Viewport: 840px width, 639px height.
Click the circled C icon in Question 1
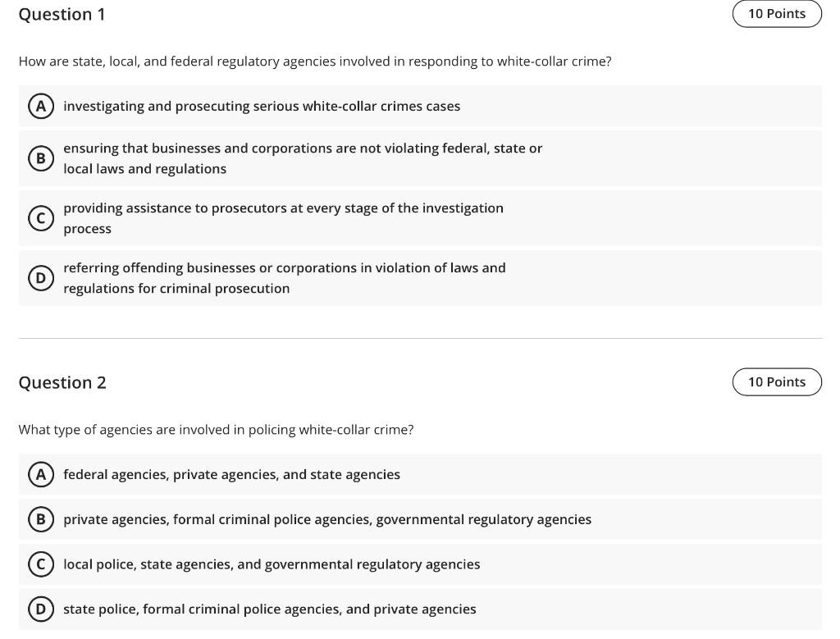tap(41, 217)
